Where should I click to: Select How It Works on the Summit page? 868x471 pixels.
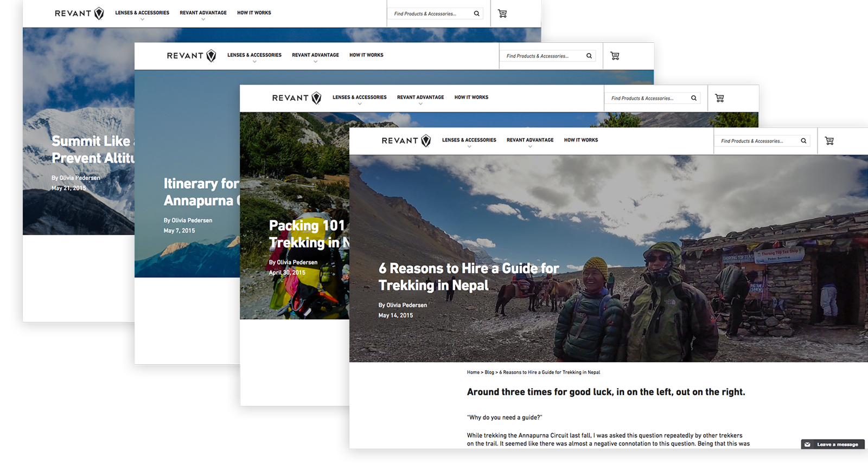coord(254,13)
